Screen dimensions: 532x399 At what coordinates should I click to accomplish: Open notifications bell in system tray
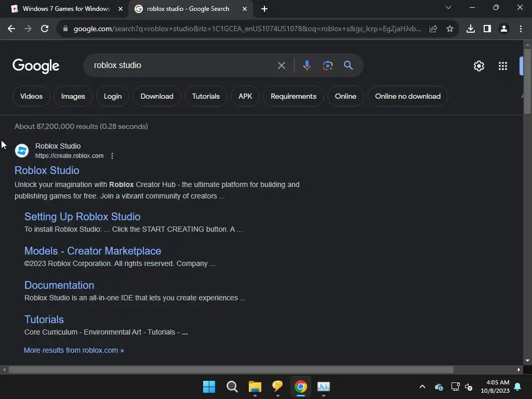[x=518, y=387]
